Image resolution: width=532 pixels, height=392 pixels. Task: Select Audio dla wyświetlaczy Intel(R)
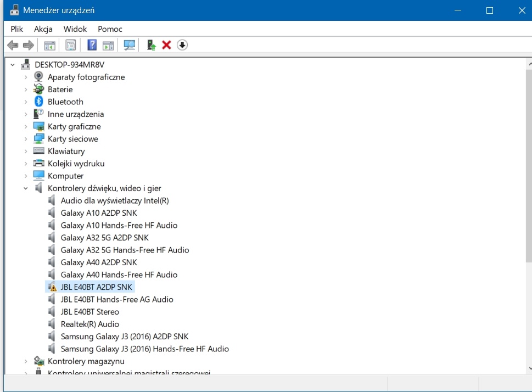tap(115, 200)
